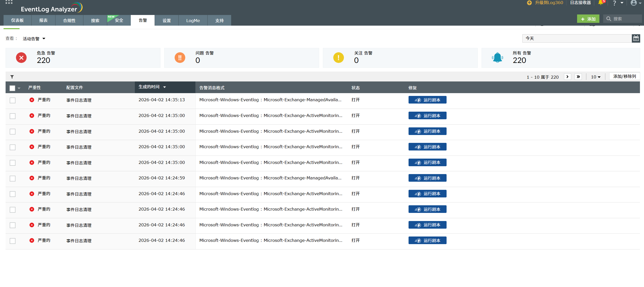Click the filter funnel icon above table
The height and width of the screenshot is (287, 644).
[12, 77]
